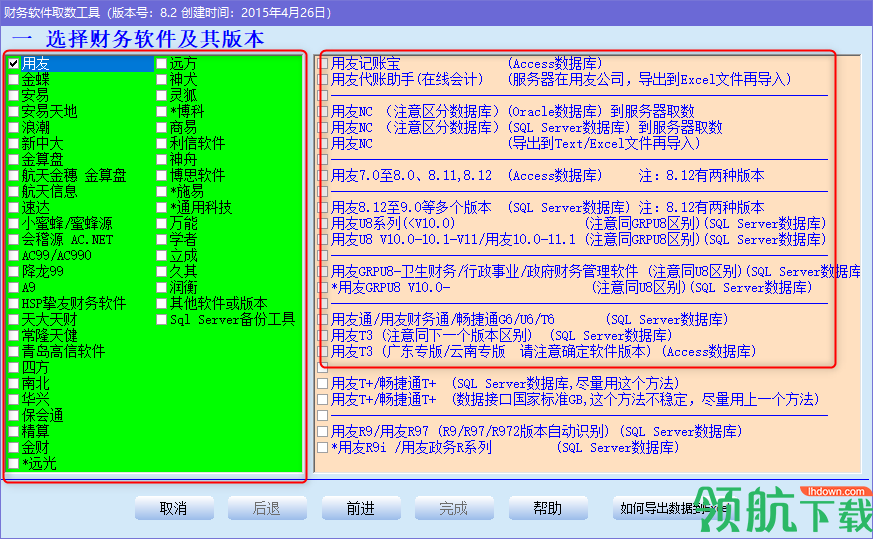The width and height of the screenshot is (873, 539).
Task: Check the 常隆天健 checkbox
Action: 14,336
